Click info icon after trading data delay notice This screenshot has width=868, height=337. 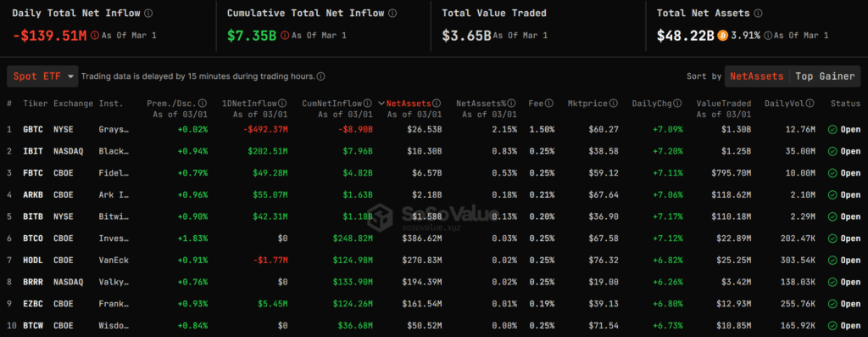320,76
